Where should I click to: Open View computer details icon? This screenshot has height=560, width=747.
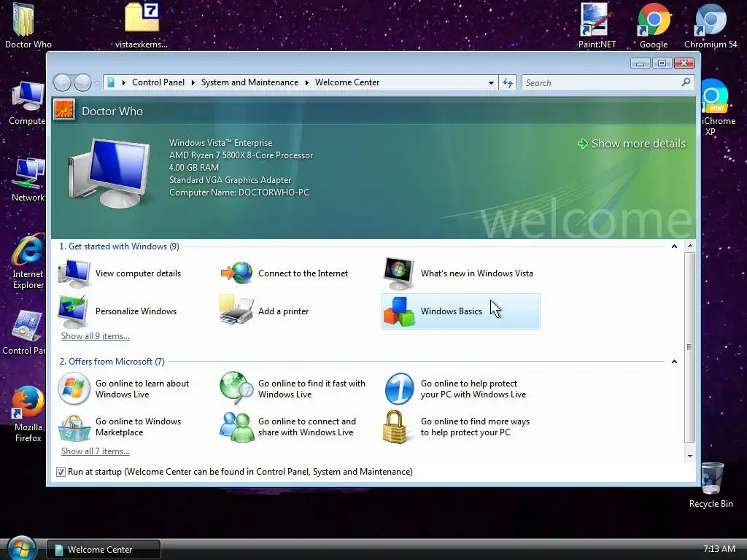pos(74,273)
